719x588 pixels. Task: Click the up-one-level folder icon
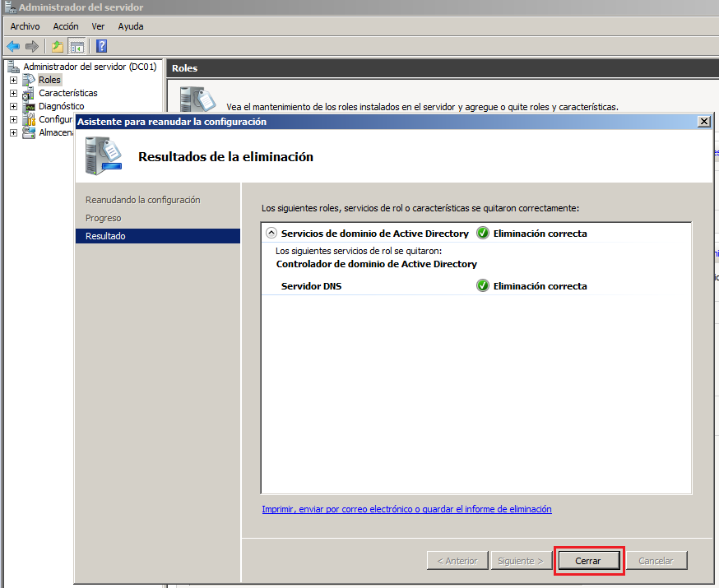click(58, 46)
